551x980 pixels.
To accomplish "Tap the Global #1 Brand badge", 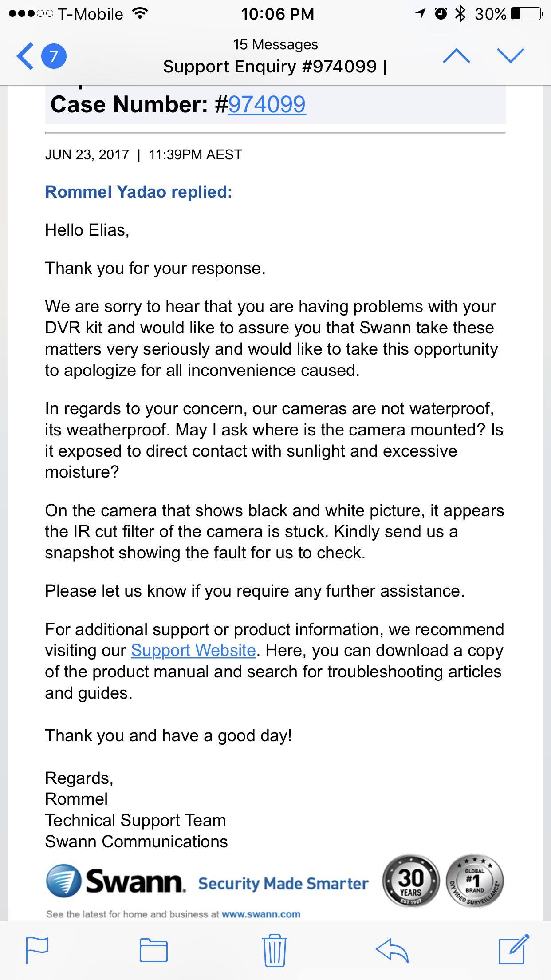I will 475,881.
